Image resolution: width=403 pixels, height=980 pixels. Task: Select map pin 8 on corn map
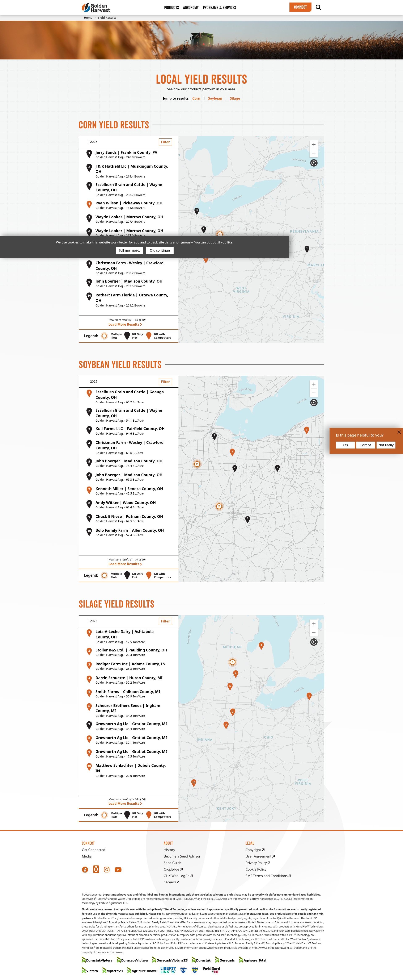[204, 229]
